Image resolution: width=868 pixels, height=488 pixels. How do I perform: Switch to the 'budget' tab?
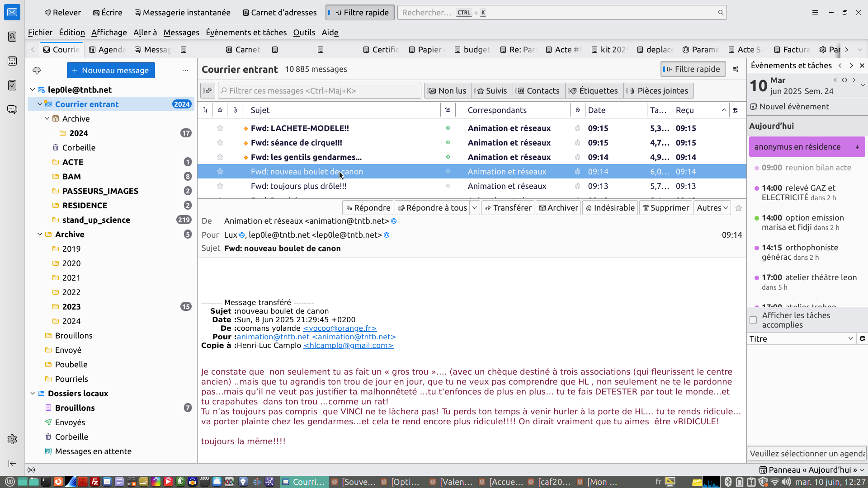pyautogui.click(x=472, y=50)
